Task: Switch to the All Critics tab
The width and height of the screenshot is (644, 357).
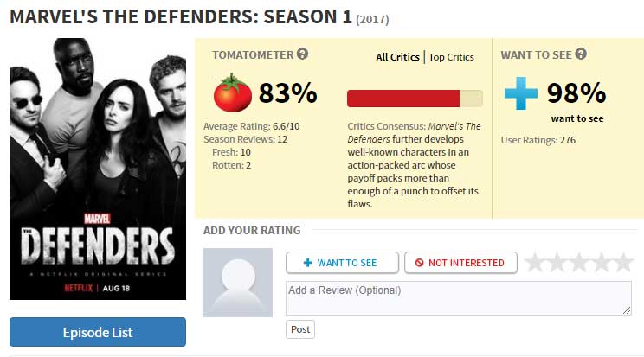Action: (x=397, y=57)
